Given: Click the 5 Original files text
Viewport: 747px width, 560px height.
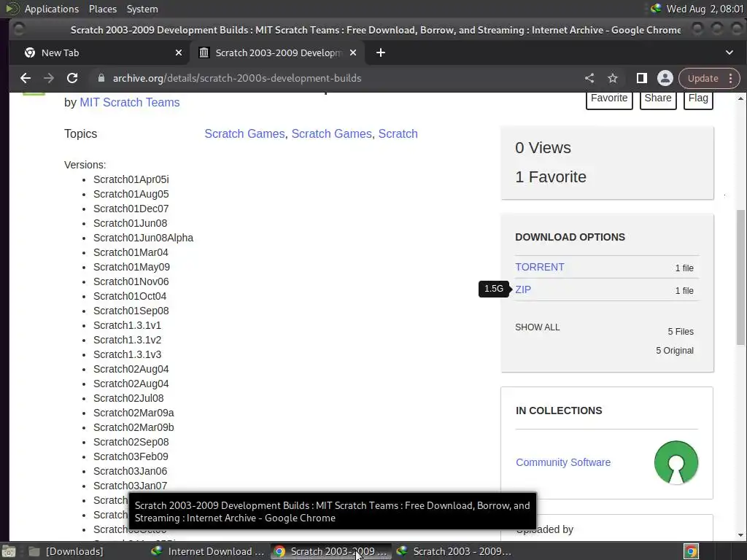Looking at the screenshot, I should click(675, 351).
